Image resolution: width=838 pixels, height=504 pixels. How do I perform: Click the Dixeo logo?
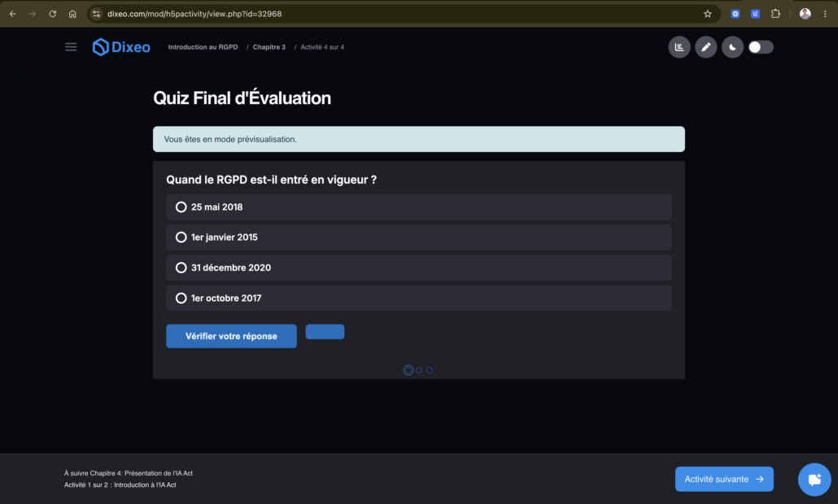coord(121,47)
